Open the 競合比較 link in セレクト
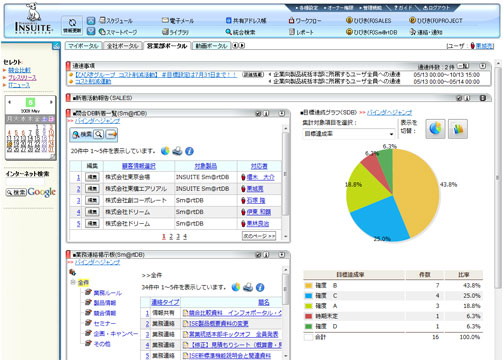Screen dimensions: 503x361 [x=19, y=70]
